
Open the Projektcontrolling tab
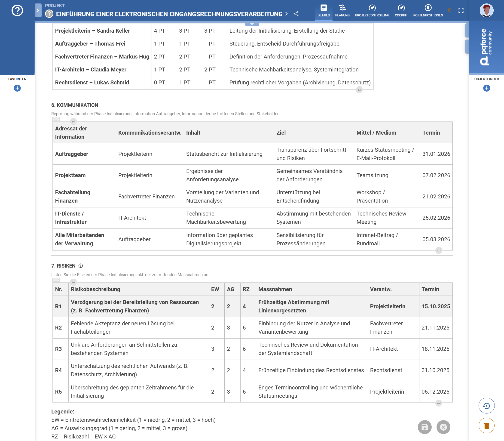point(372,11)
